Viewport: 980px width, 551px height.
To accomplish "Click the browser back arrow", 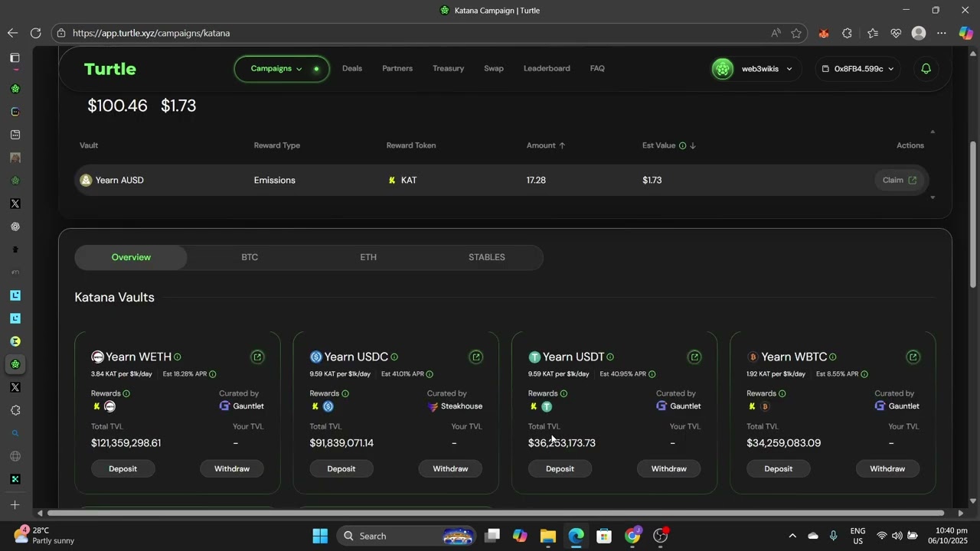I will click(x=12, y=33).
